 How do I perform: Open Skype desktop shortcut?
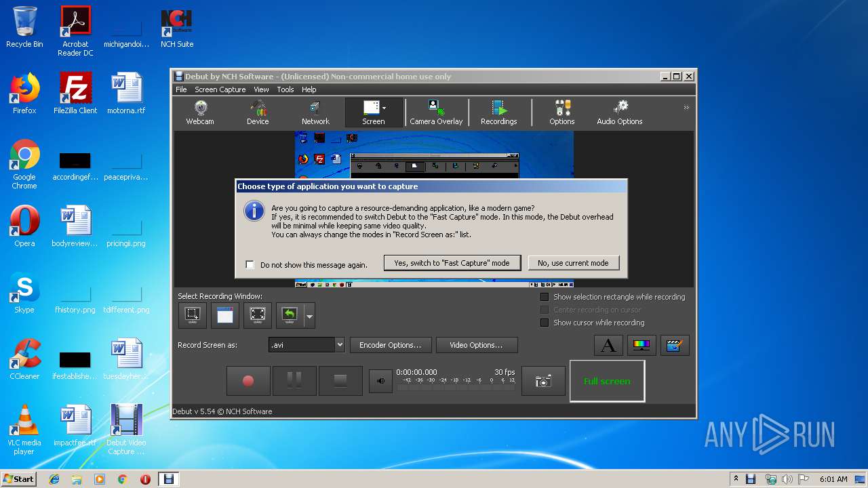[24, 293]
